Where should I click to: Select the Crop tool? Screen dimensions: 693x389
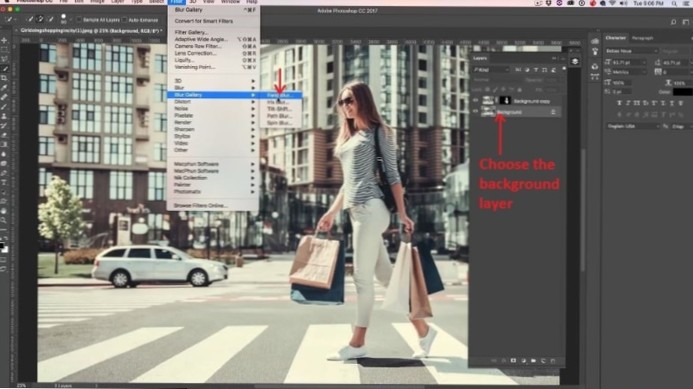click(4, 78)
